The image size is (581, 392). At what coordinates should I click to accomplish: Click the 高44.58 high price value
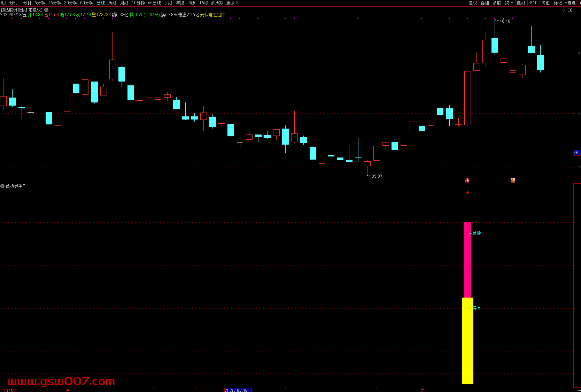click(x=51, y=15)
